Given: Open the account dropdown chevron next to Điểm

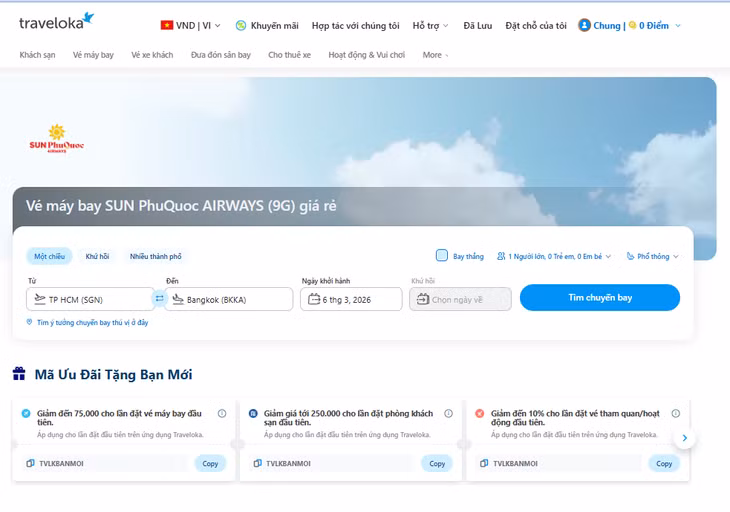Looking at the screenshot, I should click(x=678, y=26).
